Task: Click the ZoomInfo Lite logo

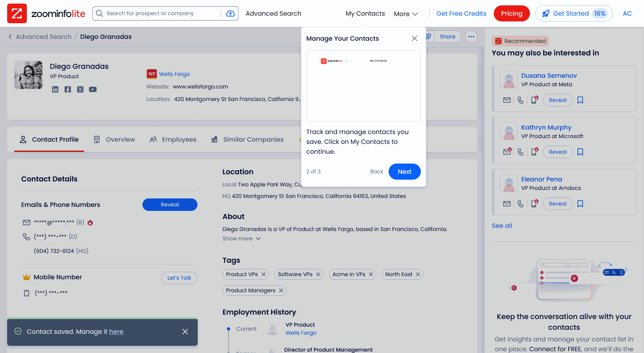Action: pyautogui.click(x=46, y=13)
